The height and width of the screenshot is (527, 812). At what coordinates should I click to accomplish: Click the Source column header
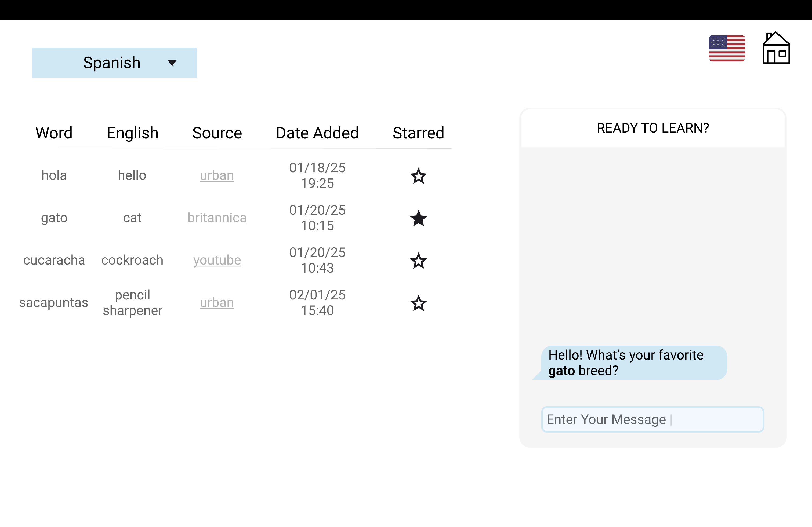coord(217,133)
